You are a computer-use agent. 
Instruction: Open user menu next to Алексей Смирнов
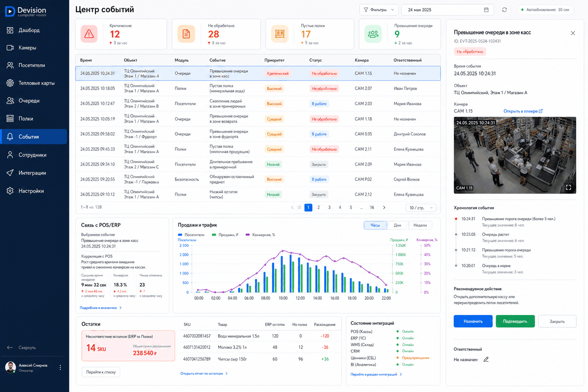point(60,367)
